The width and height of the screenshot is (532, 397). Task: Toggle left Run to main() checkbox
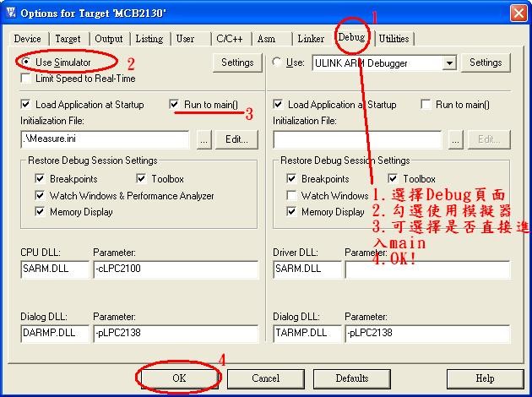pyautogui.click(x=175, y=105)
